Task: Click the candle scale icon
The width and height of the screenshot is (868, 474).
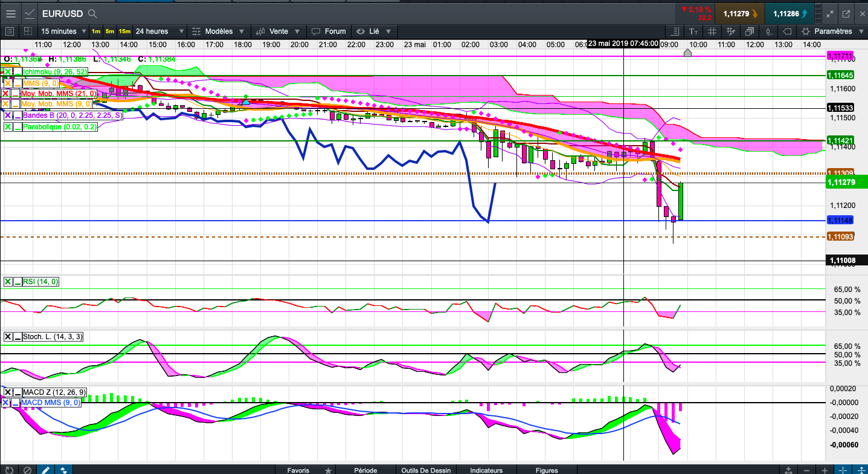Action: 768,31
